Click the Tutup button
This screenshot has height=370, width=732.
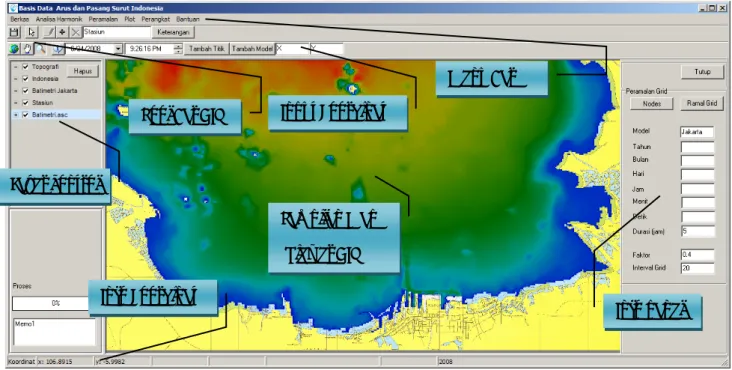702,72
